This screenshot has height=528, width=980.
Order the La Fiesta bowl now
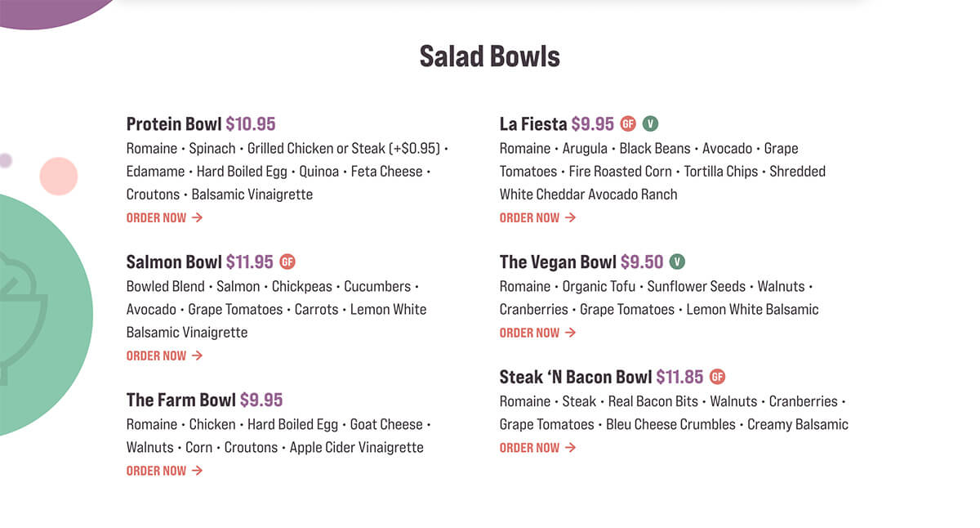coord(537,217)
